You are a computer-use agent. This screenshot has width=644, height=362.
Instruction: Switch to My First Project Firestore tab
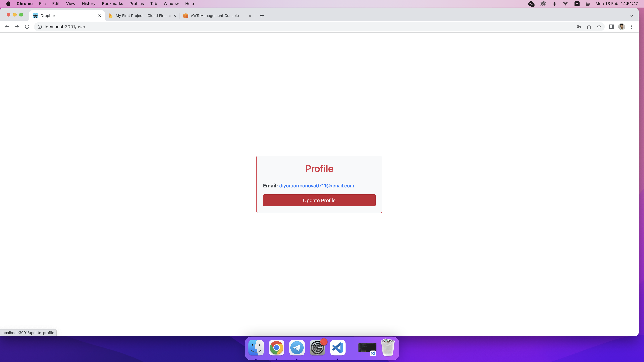tap(142, 16)
